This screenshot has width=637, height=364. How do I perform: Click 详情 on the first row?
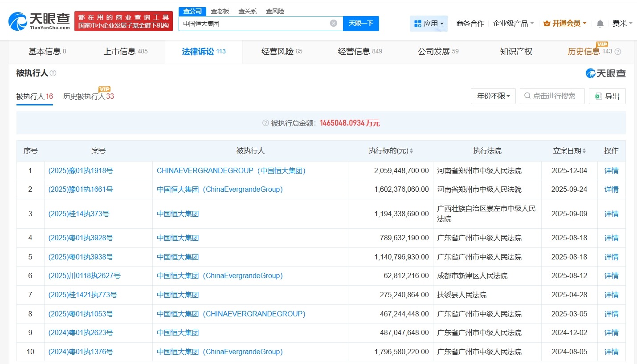(x=611, y=170)
